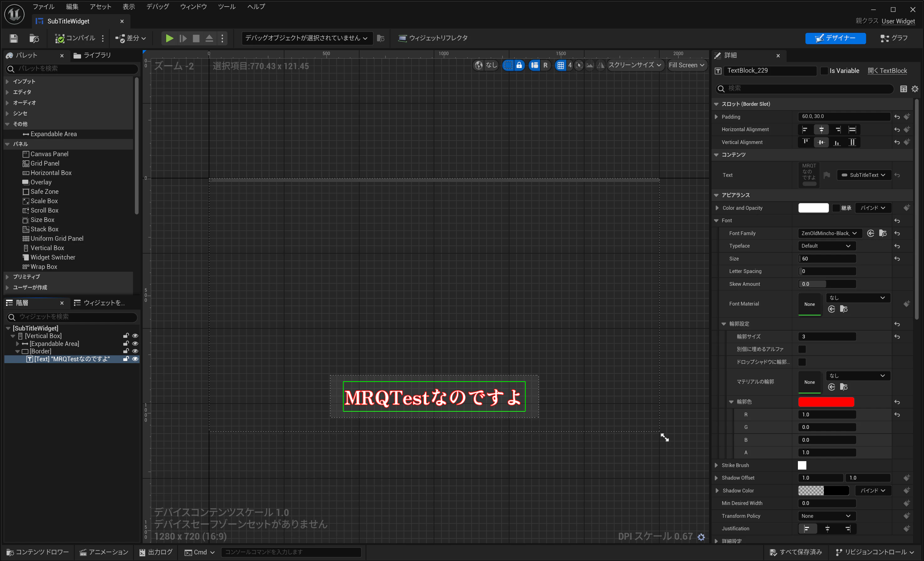
Task: Click use-selected-asset arrow for Font Family
Action: 871,234
